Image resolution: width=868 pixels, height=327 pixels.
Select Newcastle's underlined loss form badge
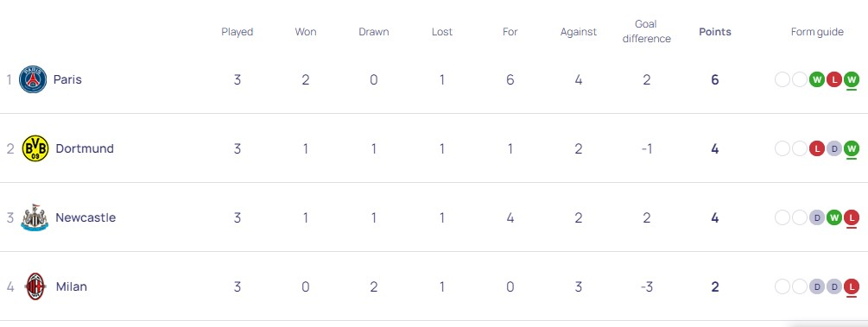point(852,217)
